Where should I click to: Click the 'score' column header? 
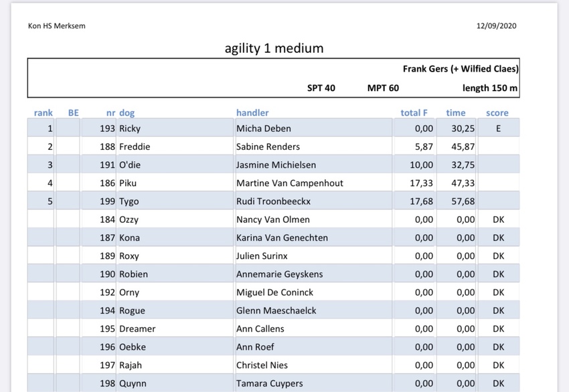click(497, 113)
